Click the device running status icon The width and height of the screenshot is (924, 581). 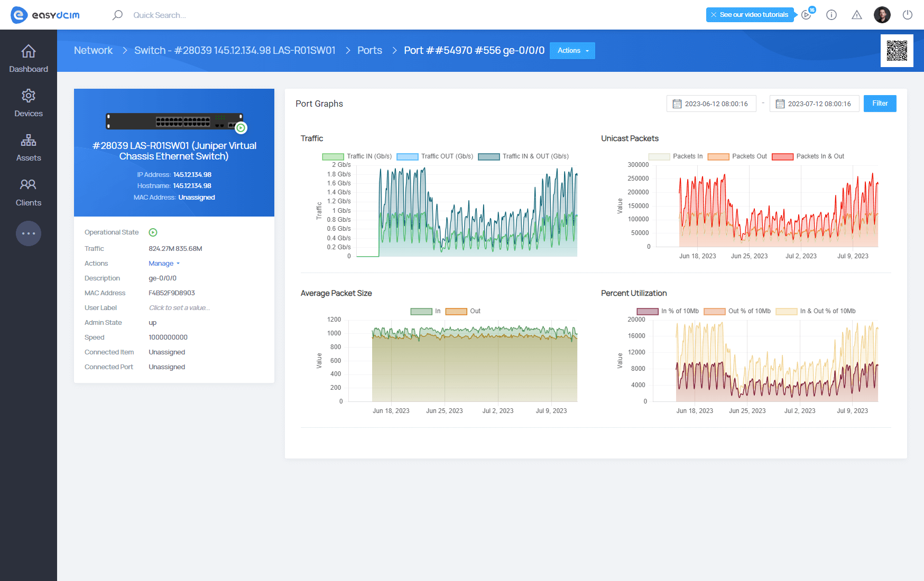241,128
